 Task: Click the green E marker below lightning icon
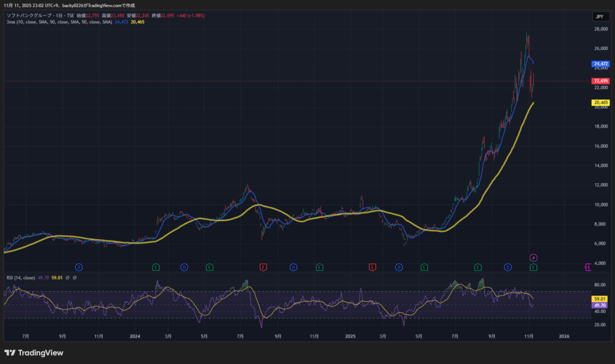tap(533, 267)
